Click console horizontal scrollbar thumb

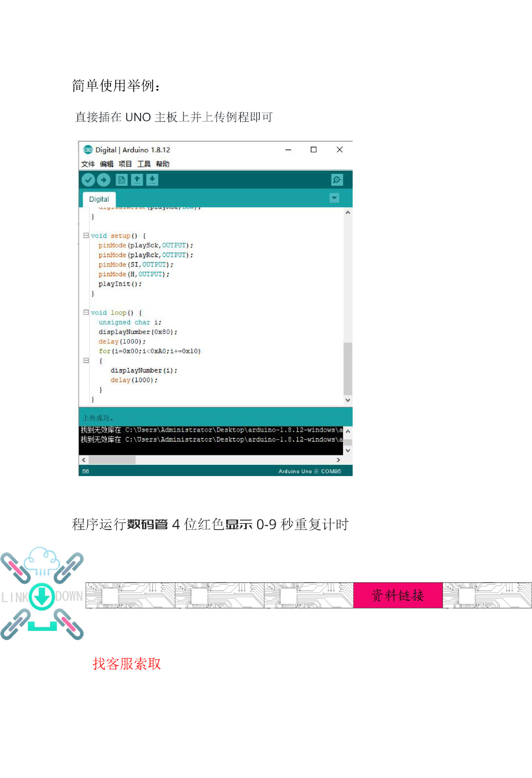[112, 460]
